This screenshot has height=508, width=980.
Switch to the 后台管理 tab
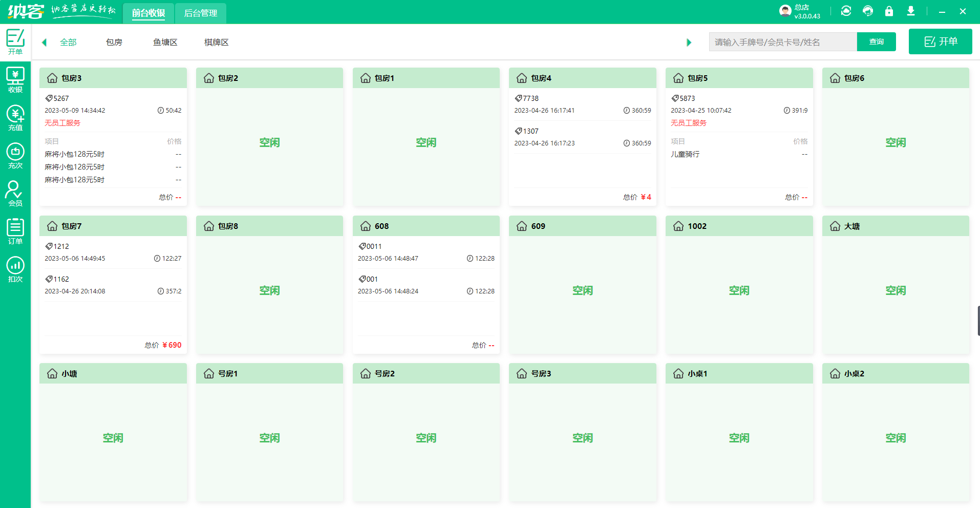pyautogui.click(x=200, y=13)
